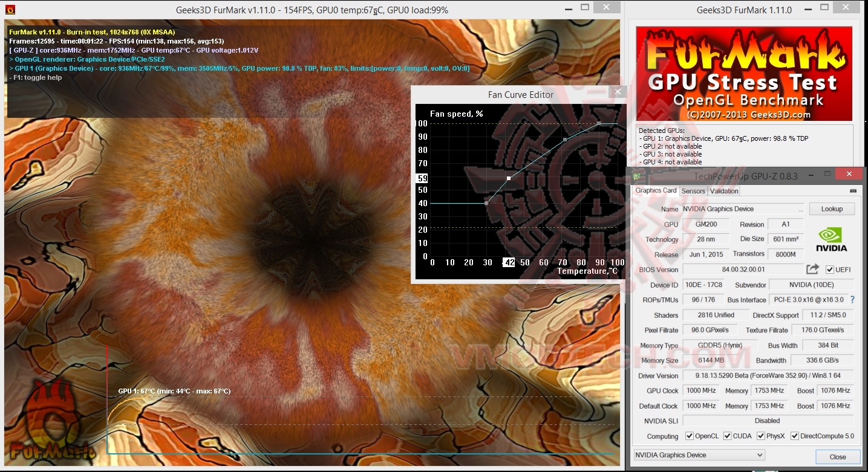Click the ROPs/TMUs field showing 96 / 176

point(702,300)
